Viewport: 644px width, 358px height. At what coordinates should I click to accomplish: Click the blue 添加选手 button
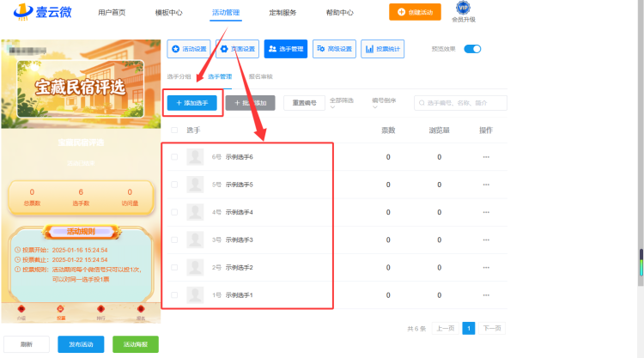(x=191, y=103)
